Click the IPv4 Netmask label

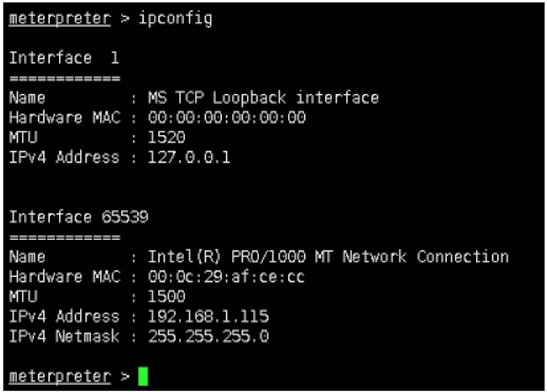coord(64,336)
